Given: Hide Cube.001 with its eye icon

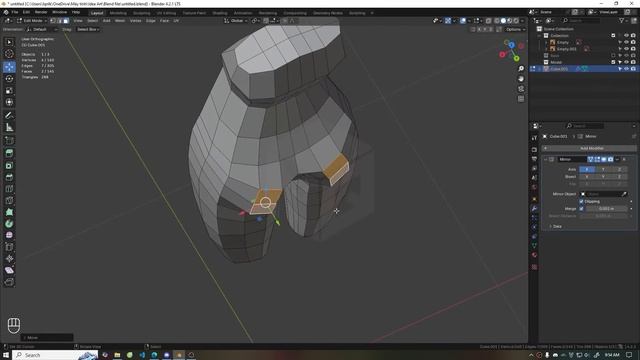Looking at the screenshot, I should pos(627,69).
